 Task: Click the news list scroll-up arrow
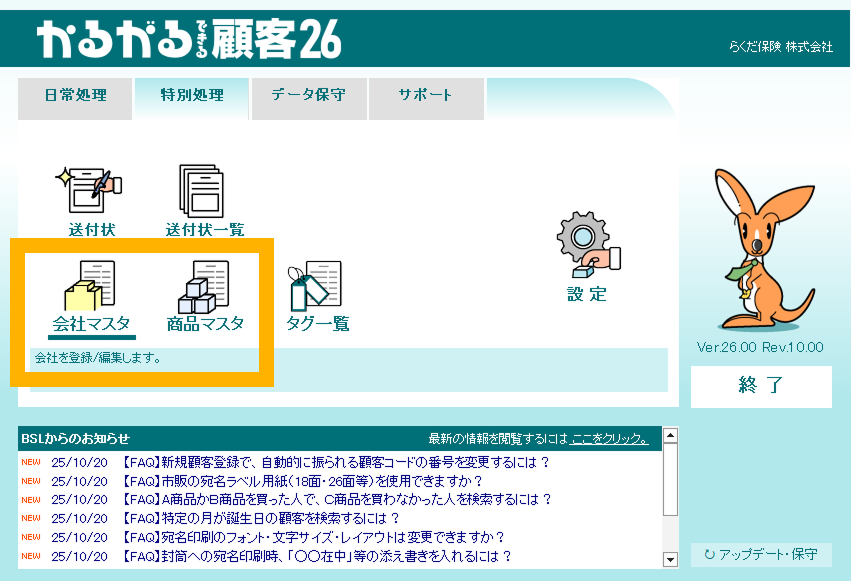click(x=670, y=435)
